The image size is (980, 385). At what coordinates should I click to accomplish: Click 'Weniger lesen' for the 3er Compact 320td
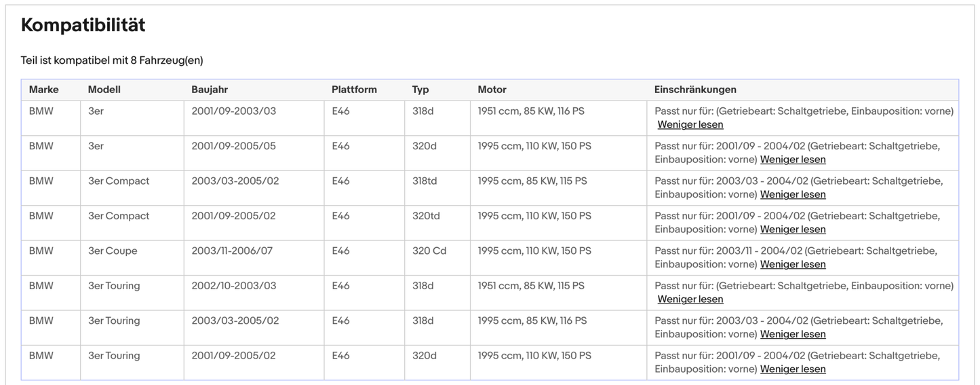click(x=792, y=230)
